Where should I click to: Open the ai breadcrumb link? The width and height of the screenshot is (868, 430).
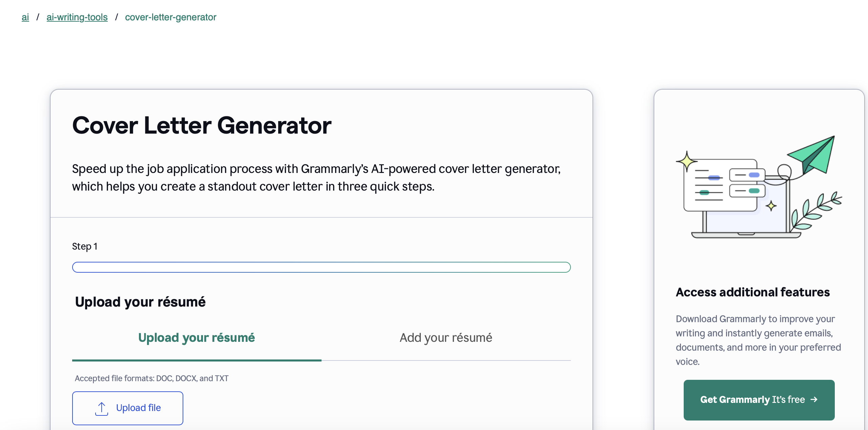[25, 17]
